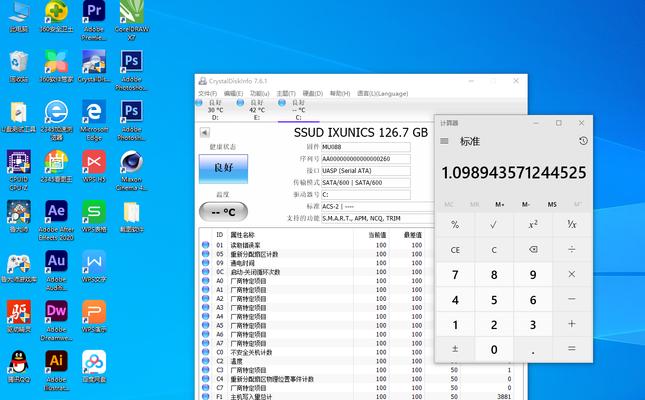Image resolution: width=645 pixels, height=400 pixels.
Task: Click the -- °C temperature button
Action: click(x=223, y=212)
